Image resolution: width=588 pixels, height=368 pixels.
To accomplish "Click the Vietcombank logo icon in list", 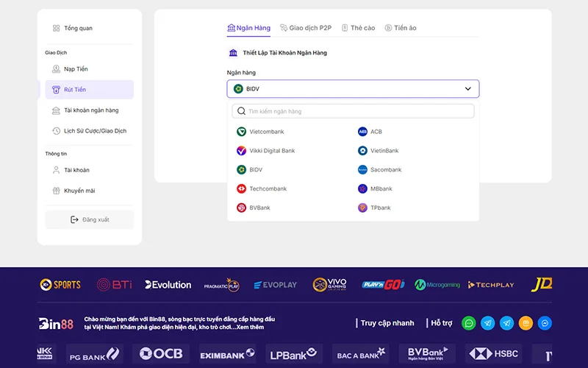I will click(x=241, y=132).
